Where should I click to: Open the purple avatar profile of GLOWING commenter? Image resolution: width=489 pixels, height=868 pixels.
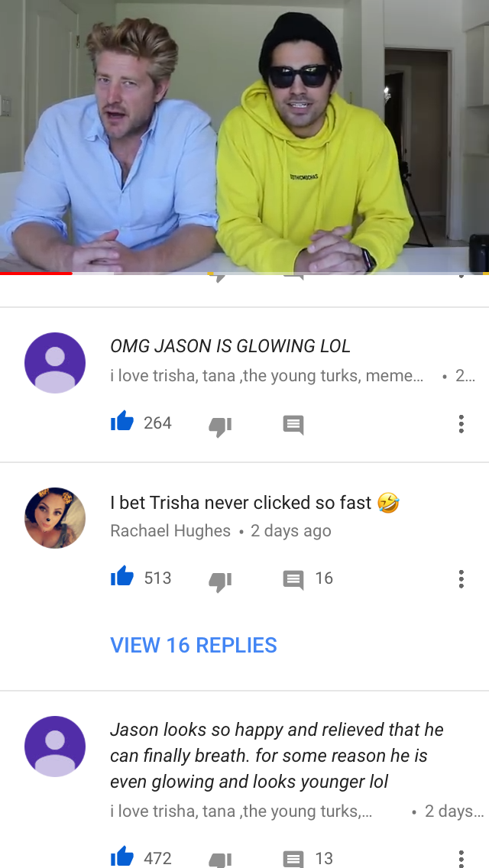[x=55, y=363]
